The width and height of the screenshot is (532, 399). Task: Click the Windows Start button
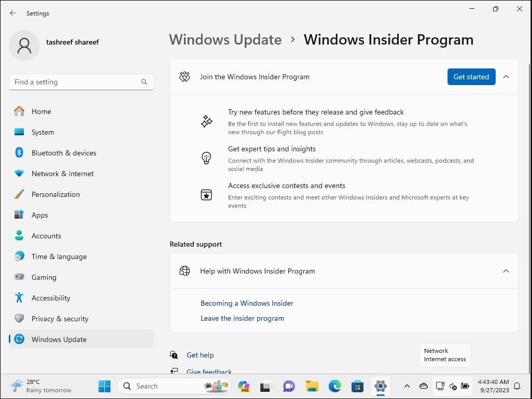[x=104, y=386]
